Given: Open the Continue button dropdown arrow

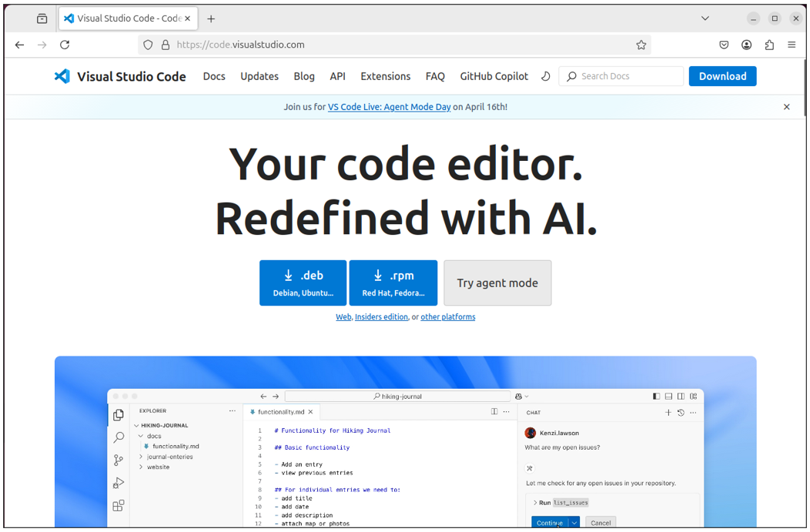Looking at the screenshot, I should tap(574, 522).
